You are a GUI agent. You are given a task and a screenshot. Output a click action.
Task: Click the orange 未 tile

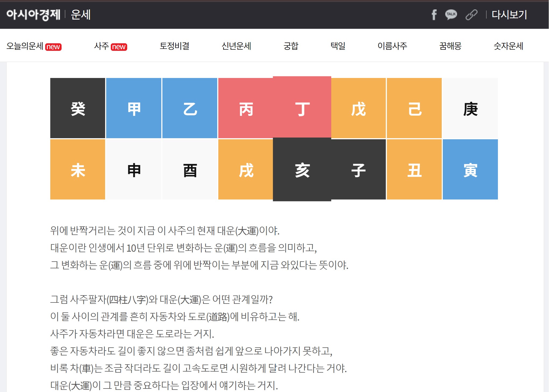[x=78, y=169]
